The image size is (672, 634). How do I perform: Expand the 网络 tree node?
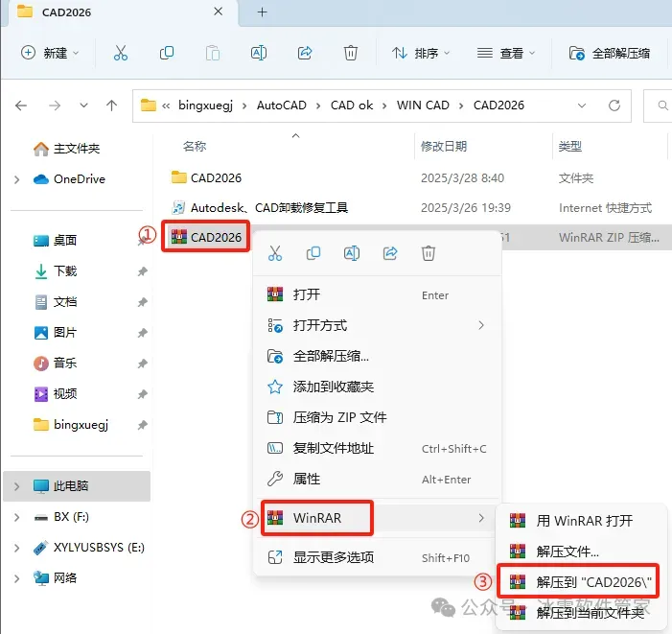[16, 578]
